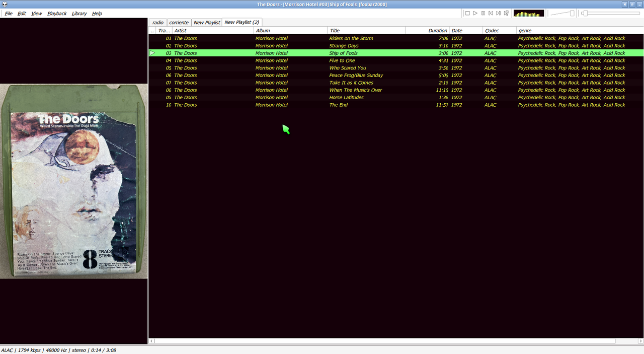644x354 pixels.
Task: Click the album art cover image
Action: 74,181
